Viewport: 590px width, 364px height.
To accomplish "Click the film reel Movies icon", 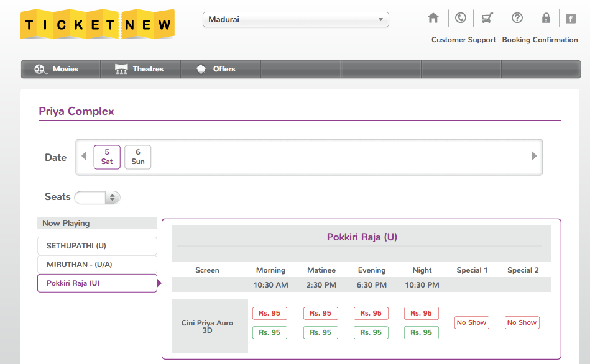I will click(40, 69).
